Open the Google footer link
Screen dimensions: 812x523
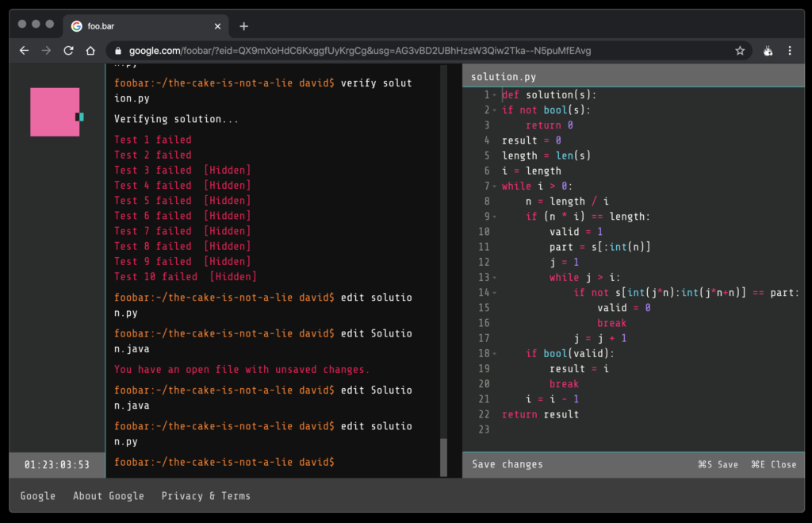coord(38,496)
